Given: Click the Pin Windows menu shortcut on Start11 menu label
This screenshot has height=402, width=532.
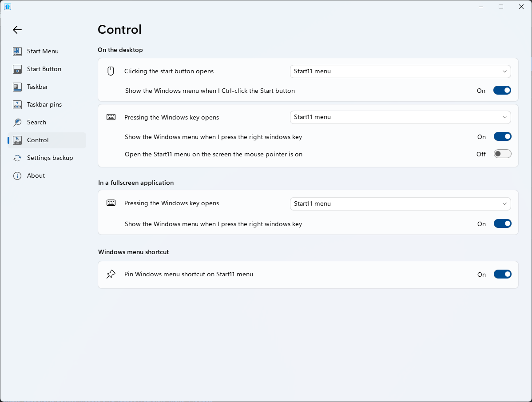Looking at the screenshot, I should pos(189,274).
